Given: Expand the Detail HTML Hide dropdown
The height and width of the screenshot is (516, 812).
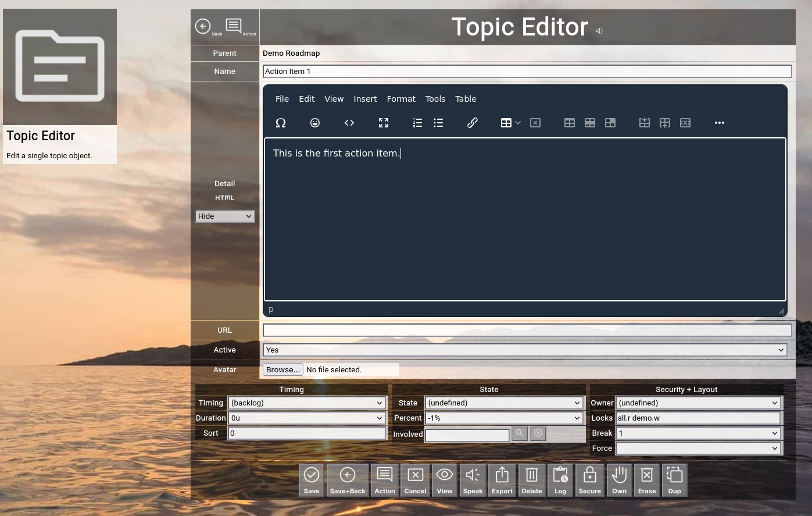Looking at the screenshot, I should (x=224, y=216).
